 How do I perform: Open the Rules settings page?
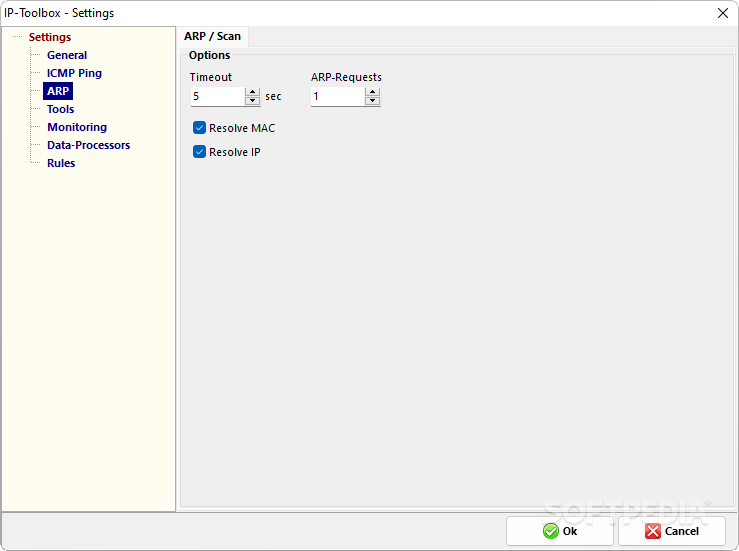[61, 163]
